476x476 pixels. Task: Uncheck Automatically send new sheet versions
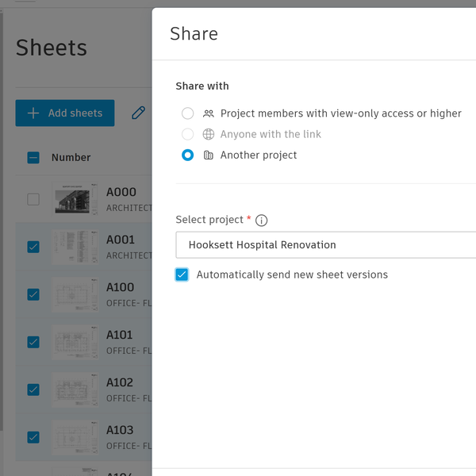[182, 274]
